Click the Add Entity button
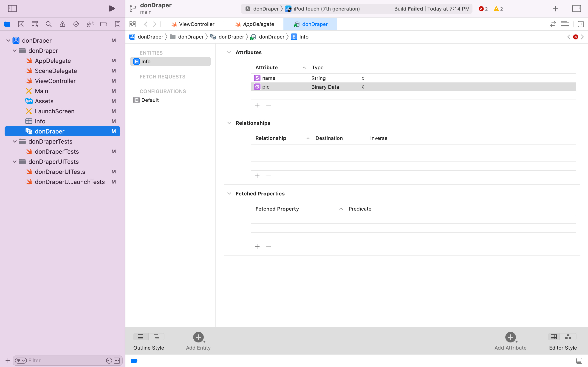Image resolution: width=588 pixels, height=367 pixels. [x=198, y=337]
